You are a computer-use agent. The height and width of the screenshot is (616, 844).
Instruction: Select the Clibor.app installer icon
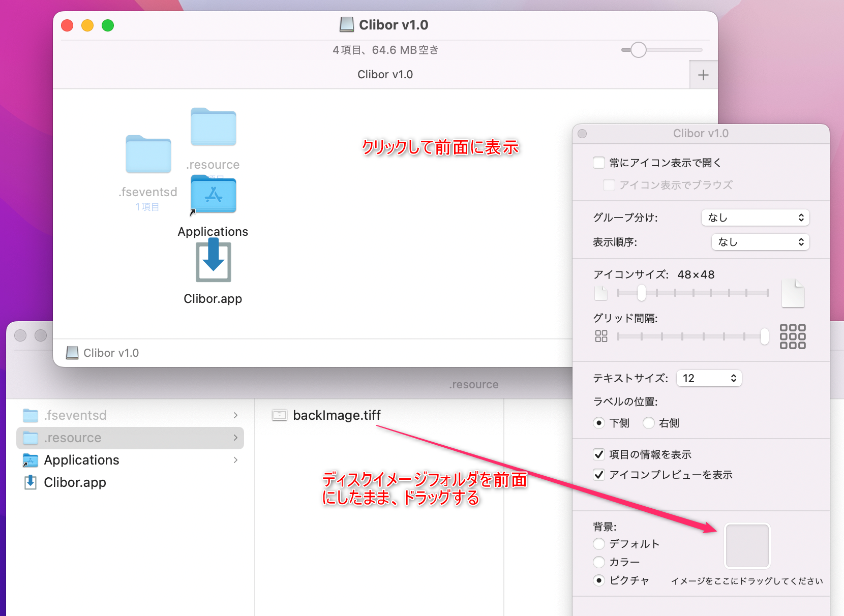coord(214,260)
